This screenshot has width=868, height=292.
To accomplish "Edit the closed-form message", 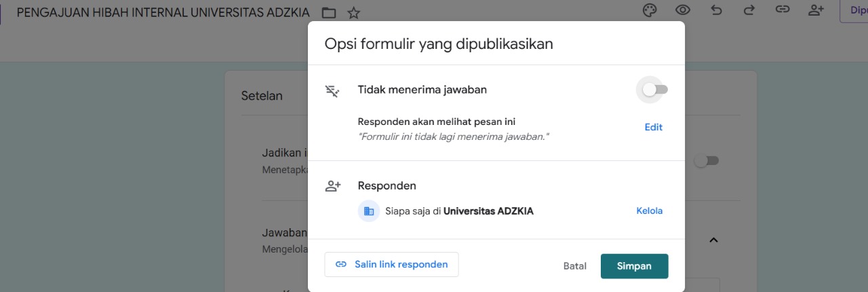I will 654,127.
